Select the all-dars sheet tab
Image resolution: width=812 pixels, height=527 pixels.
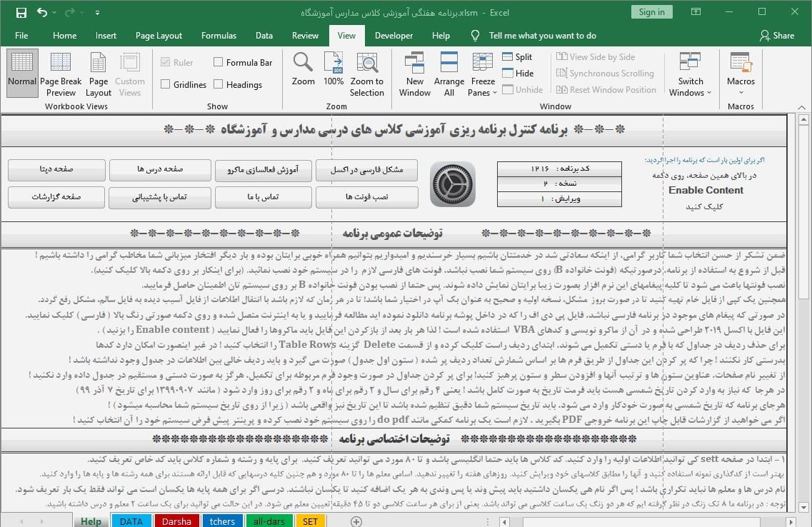click(x=269, y=521)
